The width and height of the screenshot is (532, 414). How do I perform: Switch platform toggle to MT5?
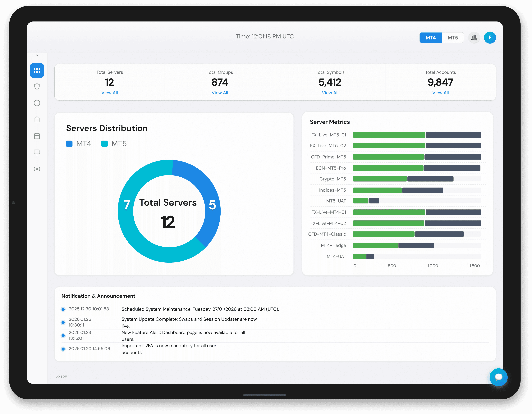pyautogui.click(x=453, y=38)
